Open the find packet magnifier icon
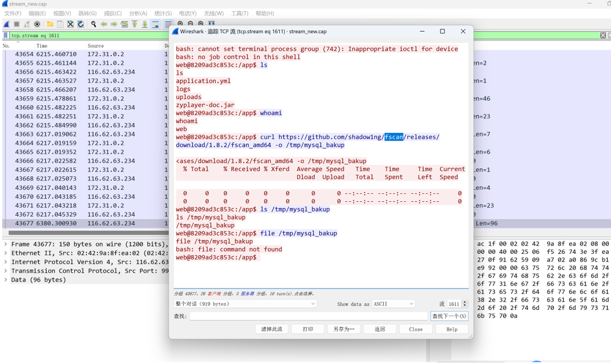Screen dimensions: 611x364 coord(94,24)
